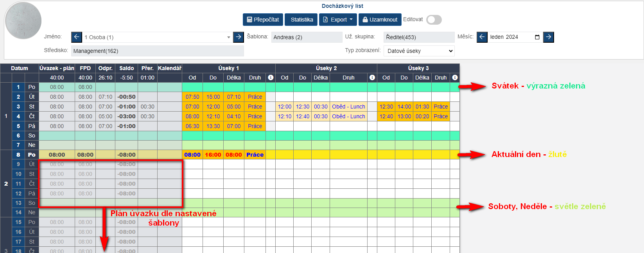The width and height of the screenshot is (644, 253).
Task: Toggle the Editovat switch
Action: point(434,20)
